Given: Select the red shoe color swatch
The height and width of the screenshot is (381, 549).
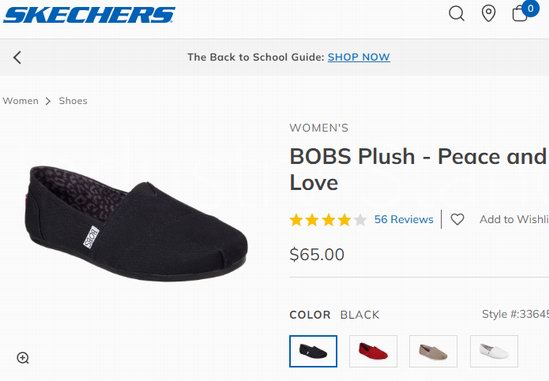Looking at the screenshot, I should click(373, 351).
